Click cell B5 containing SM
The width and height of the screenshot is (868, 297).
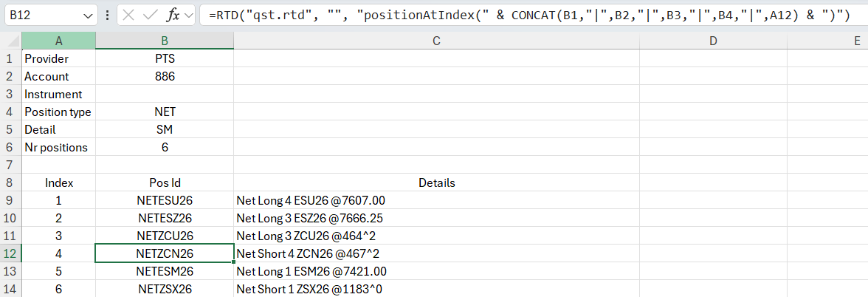tap(165, 129)
